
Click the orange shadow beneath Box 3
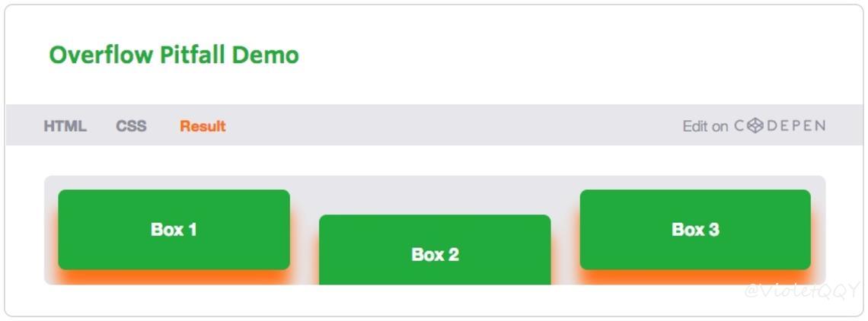click(x=695, y=278)
